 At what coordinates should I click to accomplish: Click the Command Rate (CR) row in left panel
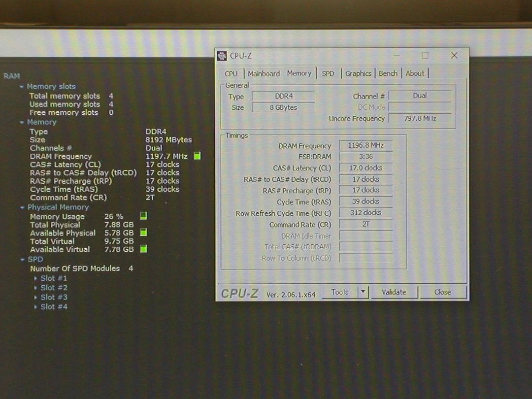(x=92, y=198)
